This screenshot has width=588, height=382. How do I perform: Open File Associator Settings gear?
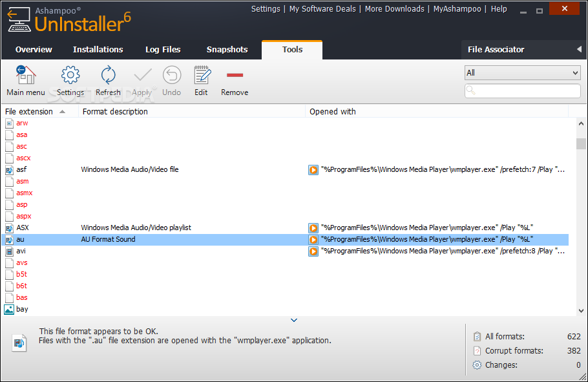(x=70, y=81)
